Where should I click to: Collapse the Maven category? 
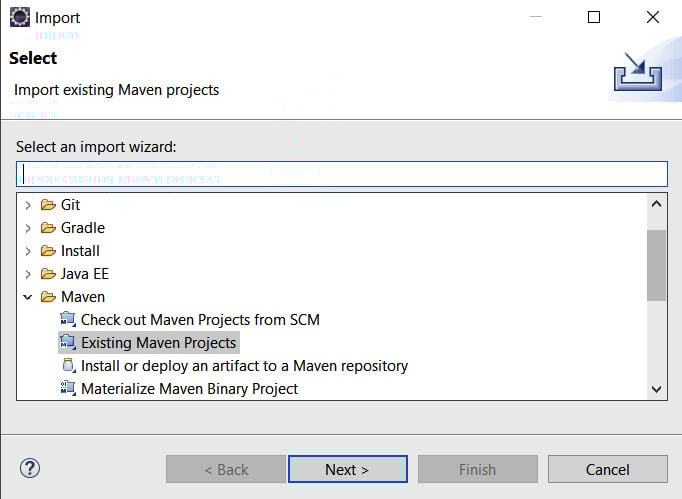point(28,297)
